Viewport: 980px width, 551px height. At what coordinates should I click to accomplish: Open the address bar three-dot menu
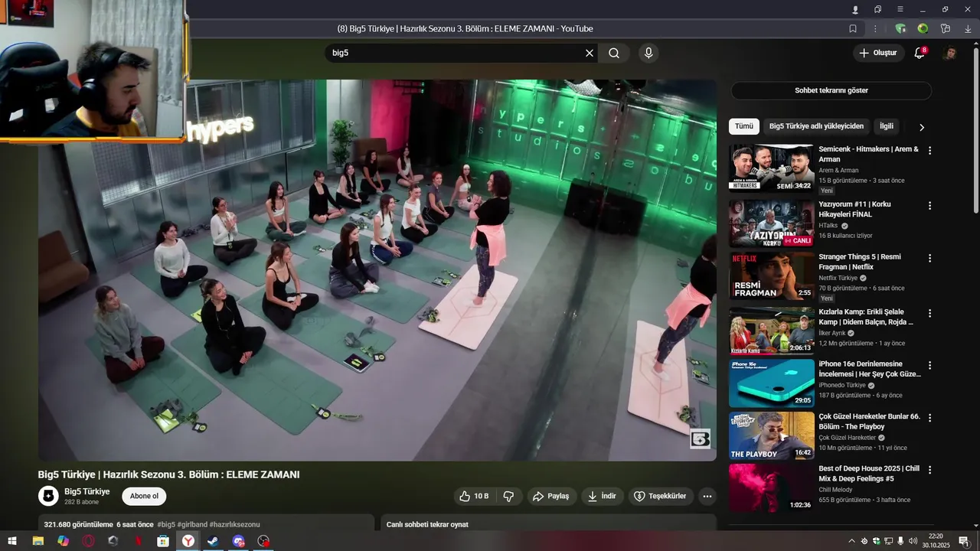click(875, 28)
